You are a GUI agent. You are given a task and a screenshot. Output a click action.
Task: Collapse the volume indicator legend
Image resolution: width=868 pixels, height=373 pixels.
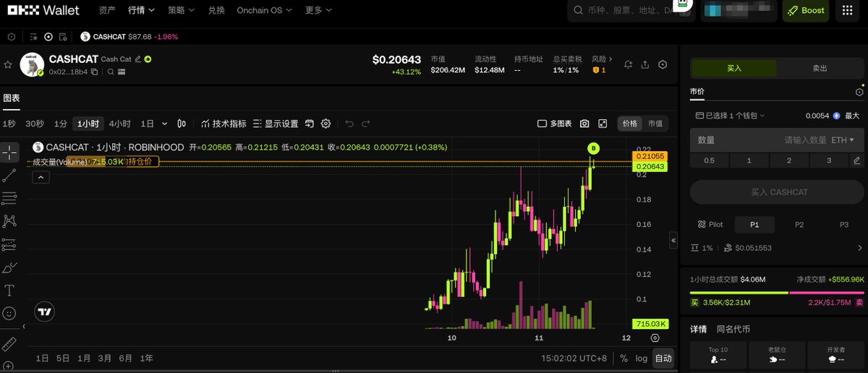(41, 177)
